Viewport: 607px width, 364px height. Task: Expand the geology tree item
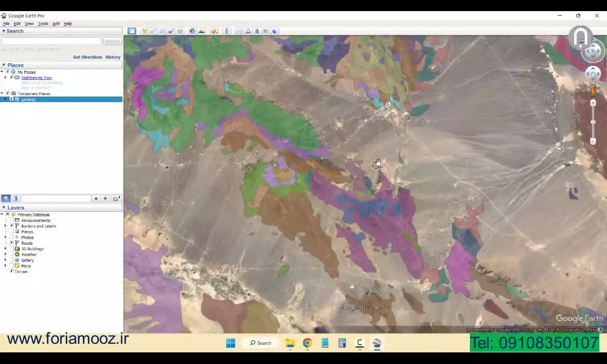[6, 99]
